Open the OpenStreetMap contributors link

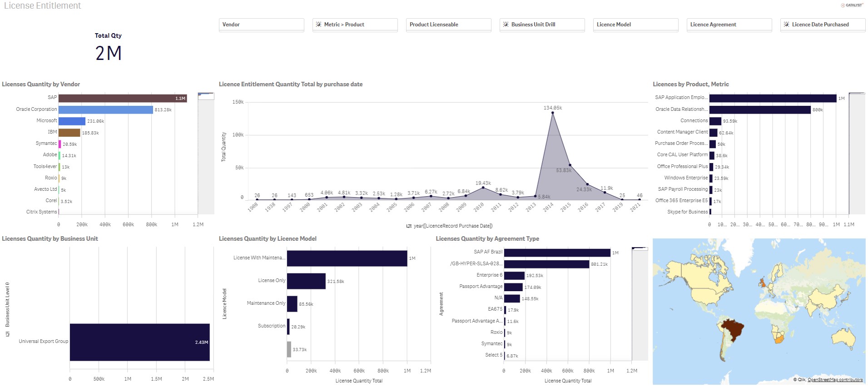point(835,380)
